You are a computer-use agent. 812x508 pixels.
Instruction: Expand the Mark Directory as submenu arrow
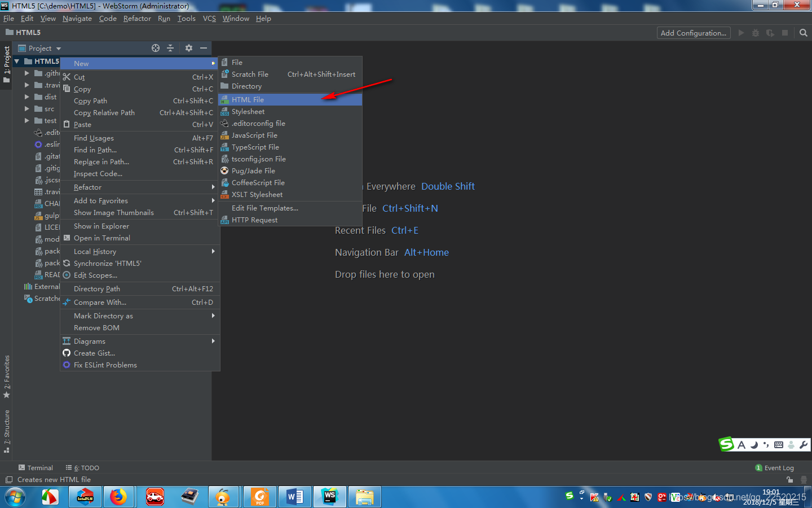click(213, 316)
